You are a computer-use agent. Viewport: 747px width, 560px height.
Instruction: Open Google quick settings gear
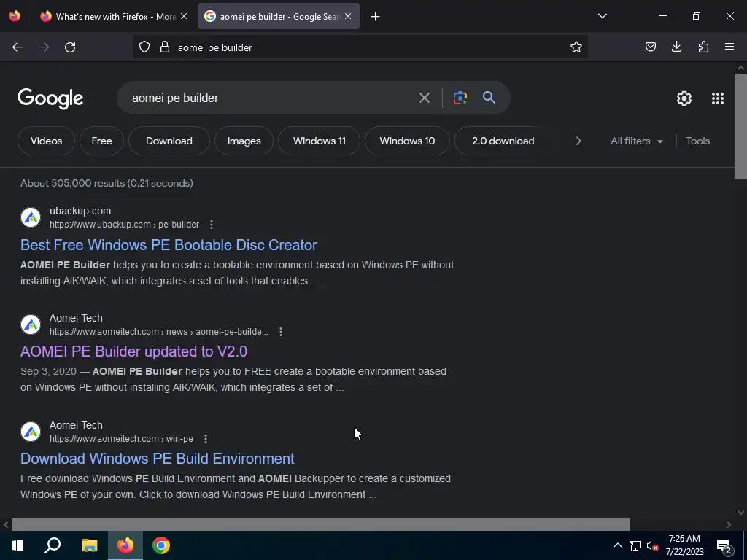[684, 98]
